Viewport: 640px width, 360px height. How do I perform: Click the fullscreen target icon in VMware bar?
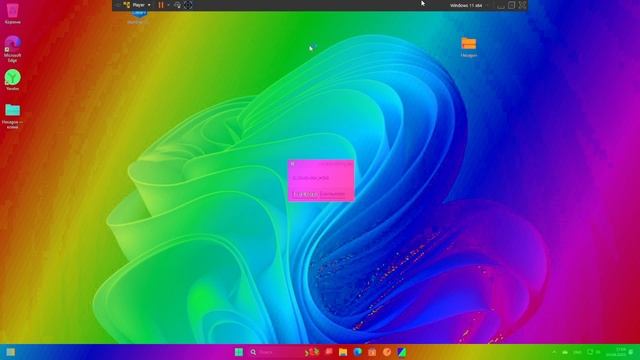pos(188,5)
